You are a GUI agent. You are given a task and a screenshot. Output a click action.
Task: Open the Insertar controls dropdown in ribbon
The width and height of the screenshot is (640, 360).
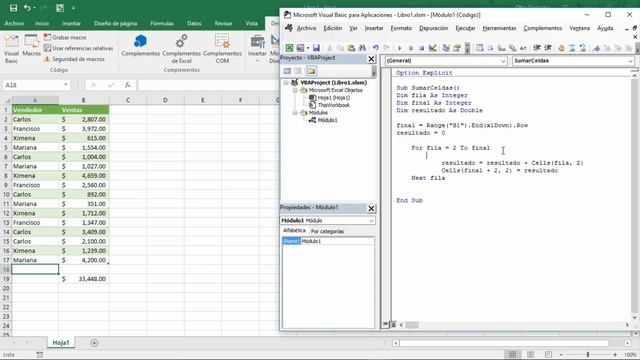(257, 49)
